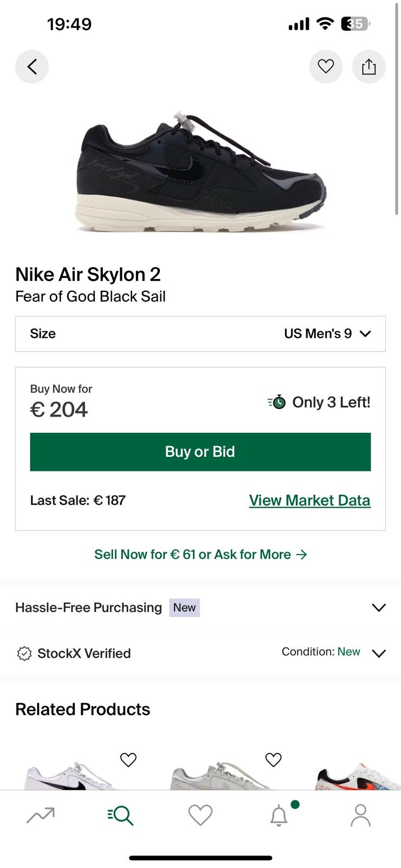This screenshot has width=401, height=868.
Task: Tap the back arrow button
Action: [x=32, y=67]
